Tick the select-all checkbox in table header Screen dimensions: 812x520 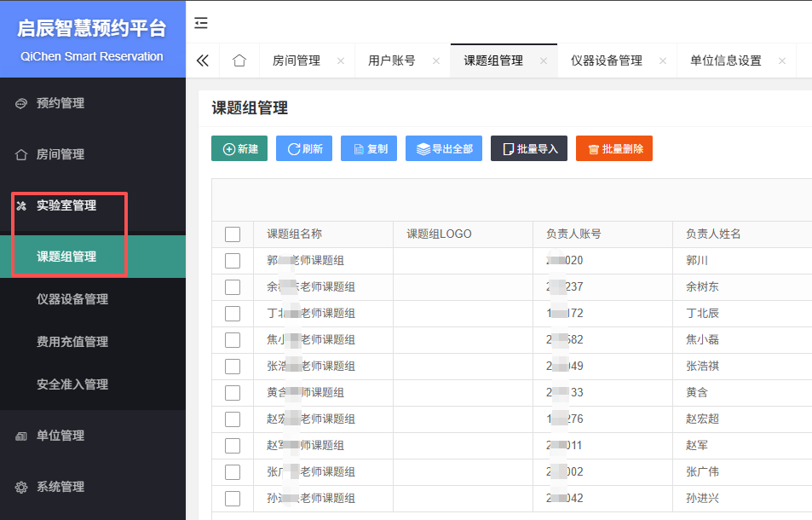233,234
